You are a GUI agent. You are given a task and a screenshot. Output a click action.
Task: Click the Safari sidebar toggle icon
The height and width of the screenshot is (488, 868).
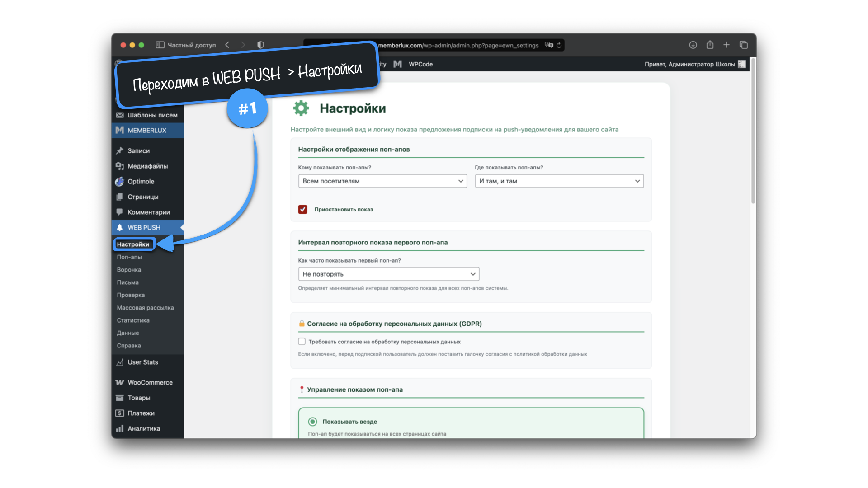pyautogui.click(x=160, y=45)
